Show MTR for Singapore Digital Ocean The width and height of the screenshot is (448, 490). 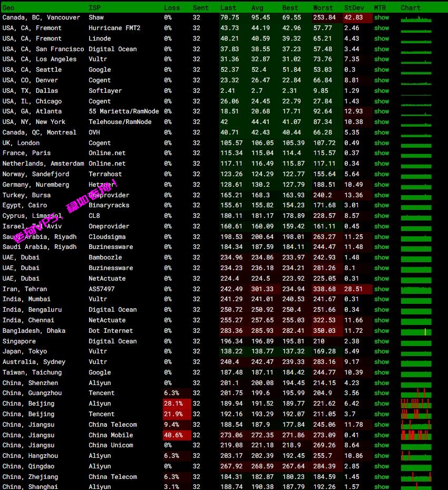[382, 341]
